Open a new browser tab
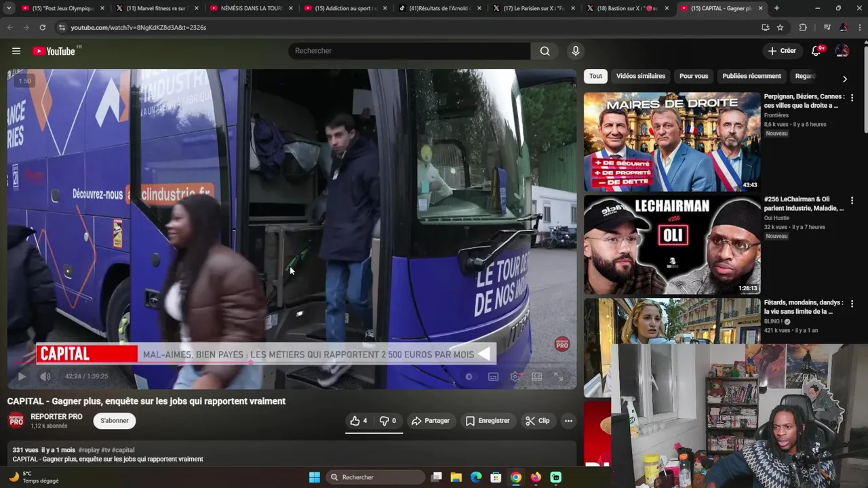868x488 pixels. [776, 8]
